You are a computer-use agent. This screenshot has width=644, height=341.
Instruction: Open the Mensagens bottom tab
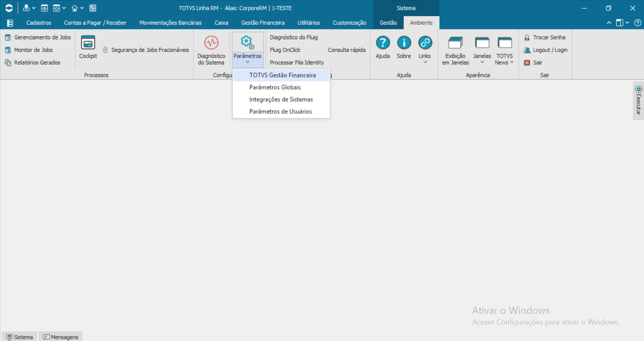tap(60, 337)
